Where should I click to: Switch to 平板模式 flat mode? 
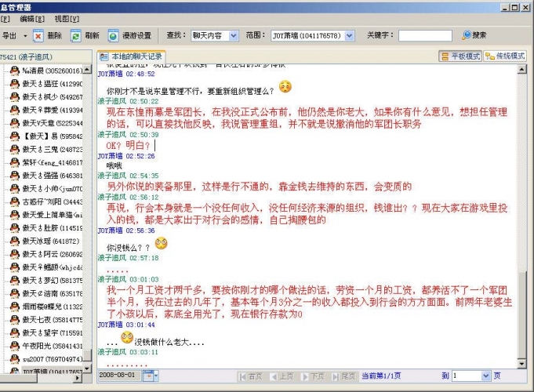[x=460, y=56]
